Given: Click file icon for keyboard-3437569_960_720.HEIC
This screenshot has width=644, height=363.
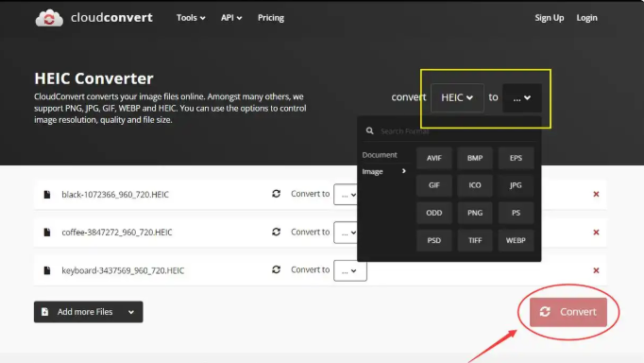Looking at the screenshot, I should click(47, 270).
